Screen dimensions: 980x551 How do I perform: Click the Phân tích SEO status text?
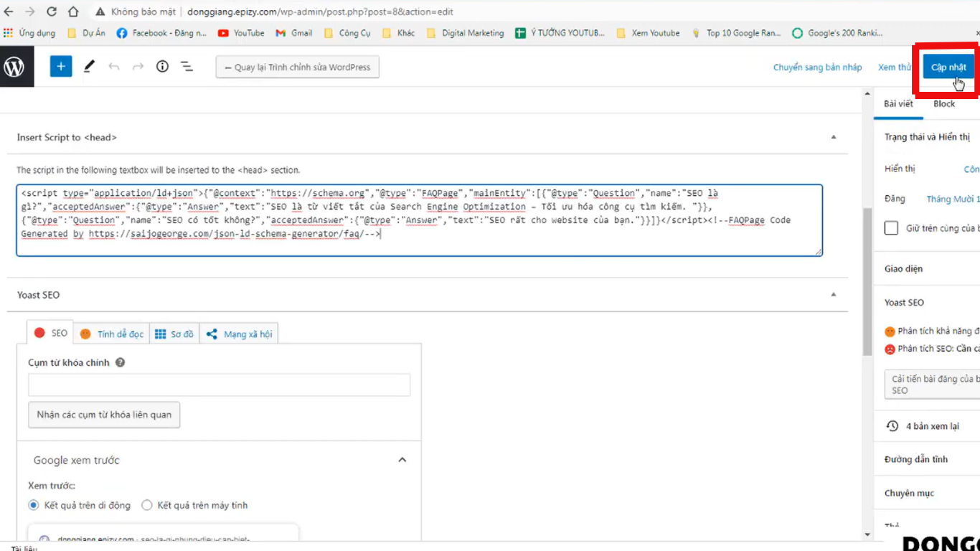[938, 349]
